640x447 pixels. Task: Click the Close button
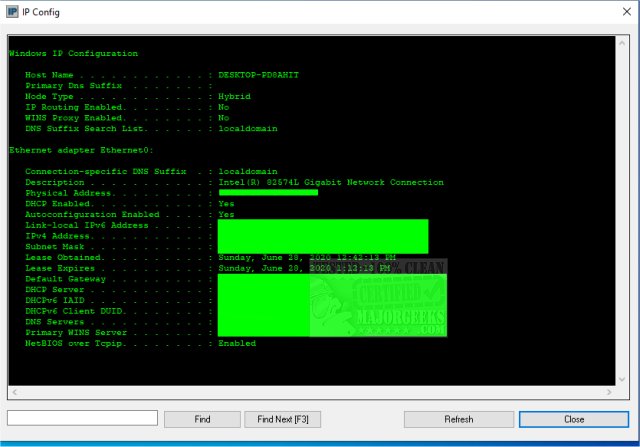click(x=573, y=419)
